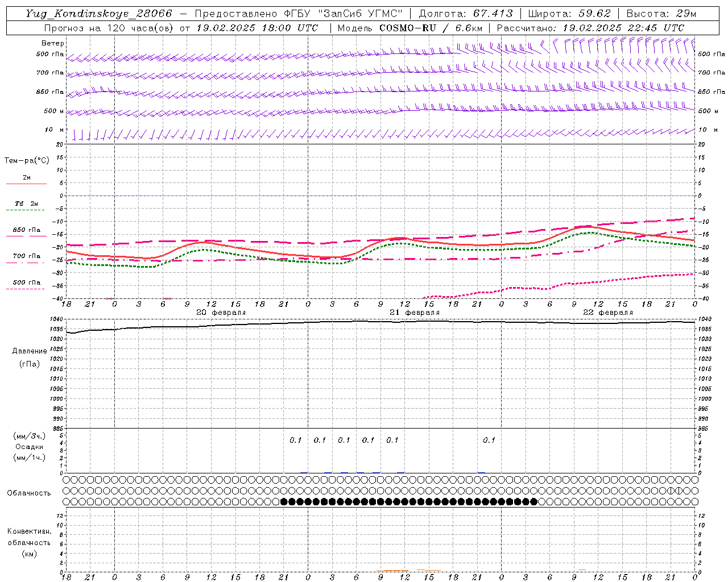This screenshot has height=582, width=728.
Task: Click the '22 февраля' date label
Action: pyautogui.click(x=608, y=313)
